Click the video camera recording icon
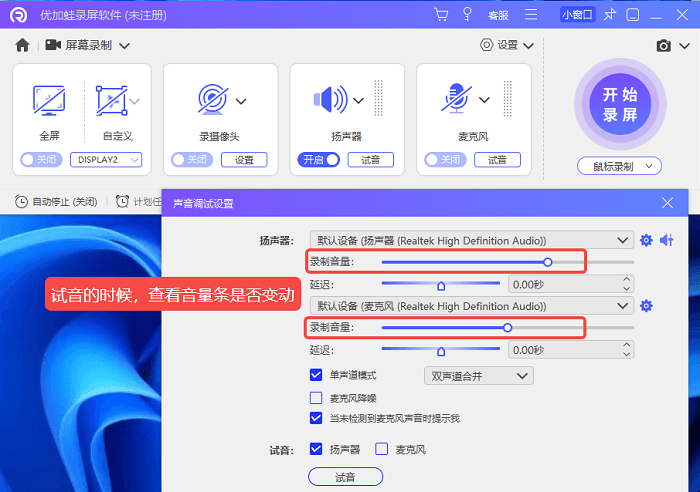The height and width of the screenshot is (492, 700). pyautogui.click(x=53, y=45)
